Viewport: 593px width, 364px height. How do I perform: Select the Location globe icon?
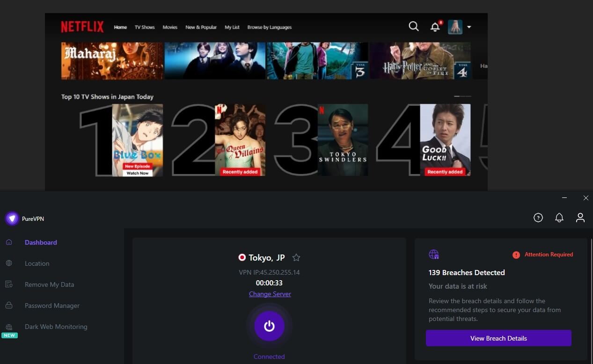coord(9,263)
